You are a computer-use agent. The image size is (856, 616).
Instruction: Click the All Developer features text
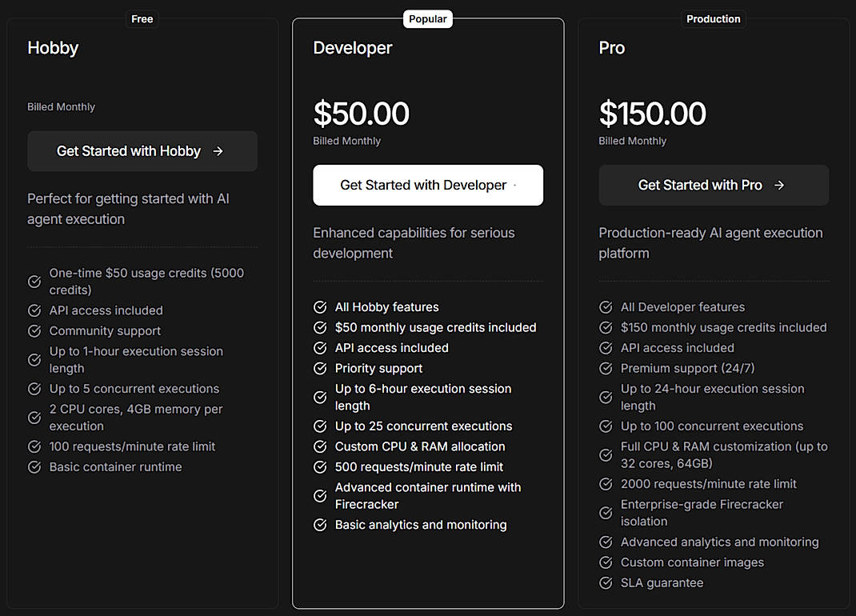[683, 307]
